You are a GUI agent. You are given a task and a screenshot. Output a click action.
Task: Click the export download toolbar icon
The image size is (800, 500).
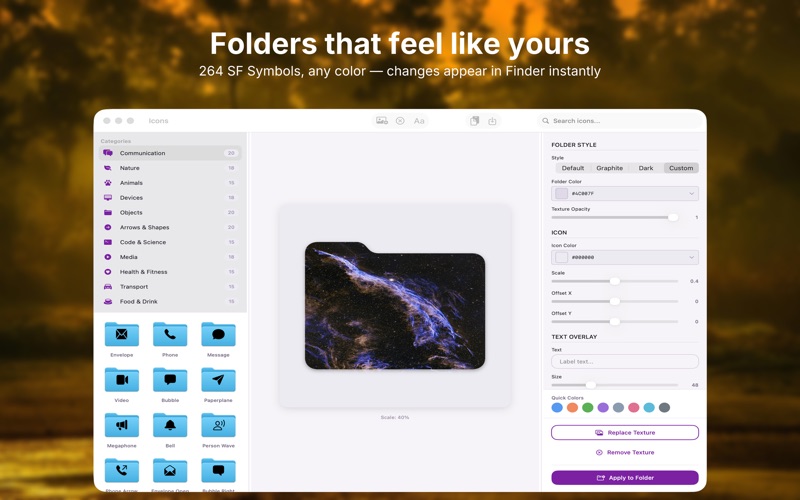coord(492,121)
